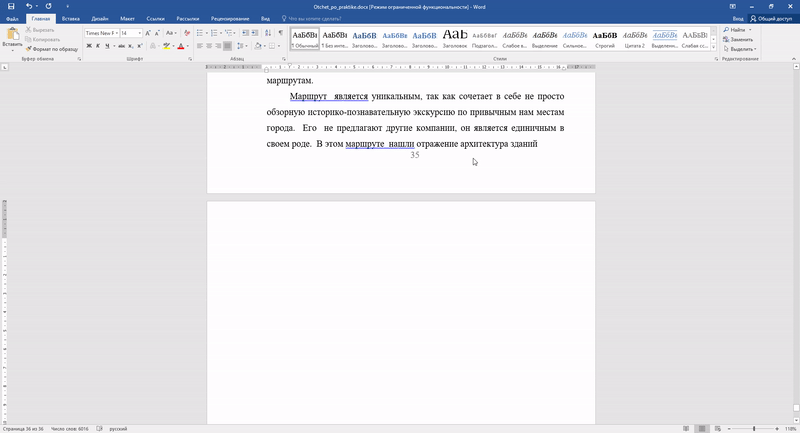
Task: Open the Файл tab
Action: (x=12, y=19)
